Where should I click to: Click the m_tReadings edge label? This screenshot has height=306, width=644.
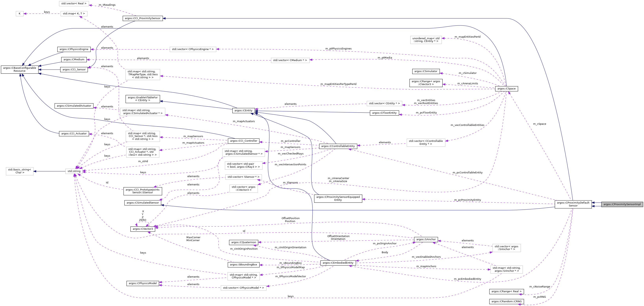107,5
